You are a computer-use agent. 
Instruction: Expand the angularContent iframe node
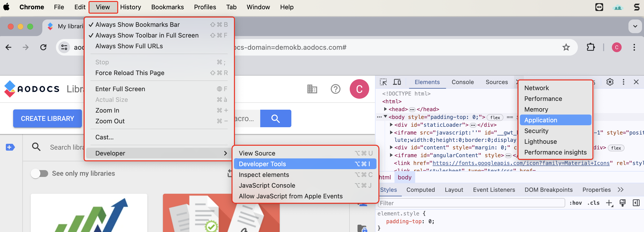pyautogui.click(x=391, y=155)
